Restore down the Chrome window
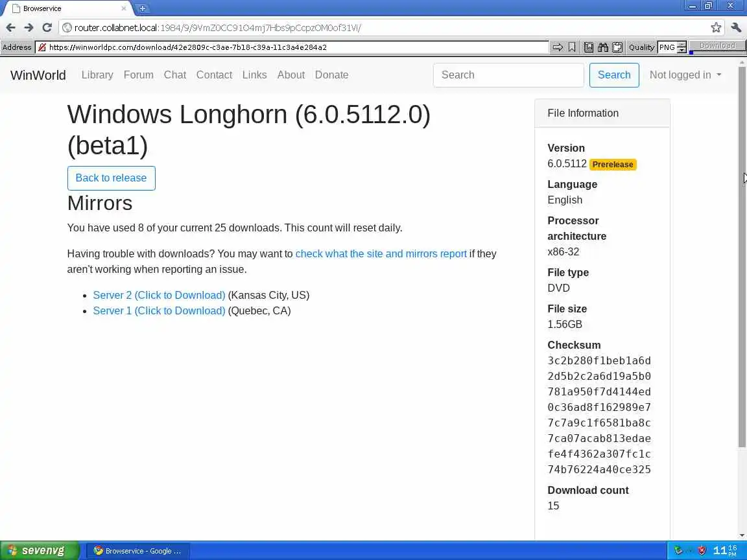This screenshot has height=560, width=747. (708, 6)
